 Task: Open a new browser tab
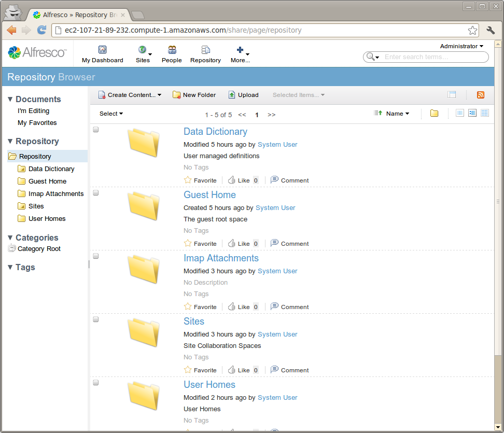coord(138,15)
